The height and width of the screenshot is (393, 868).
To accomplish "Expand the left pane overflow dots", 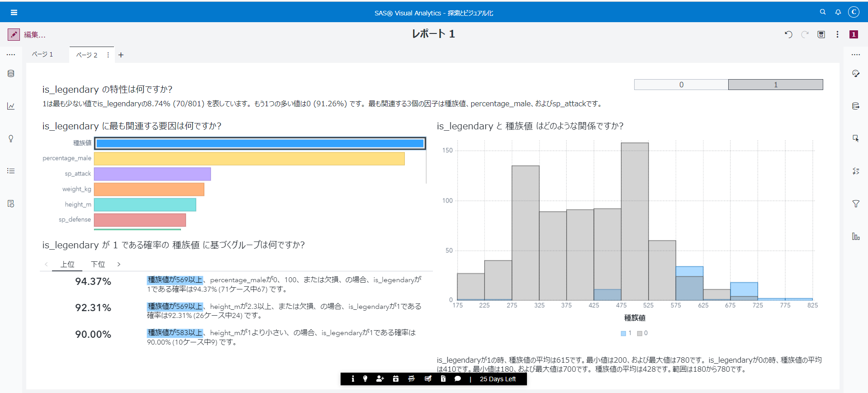I will (x=11, y=55).
